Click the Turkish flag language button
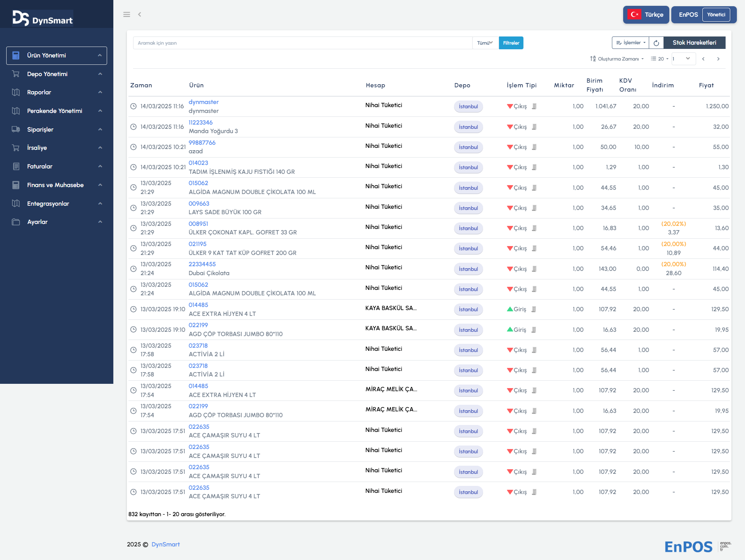This screenshot has height=560, width=745. [646, 15]
